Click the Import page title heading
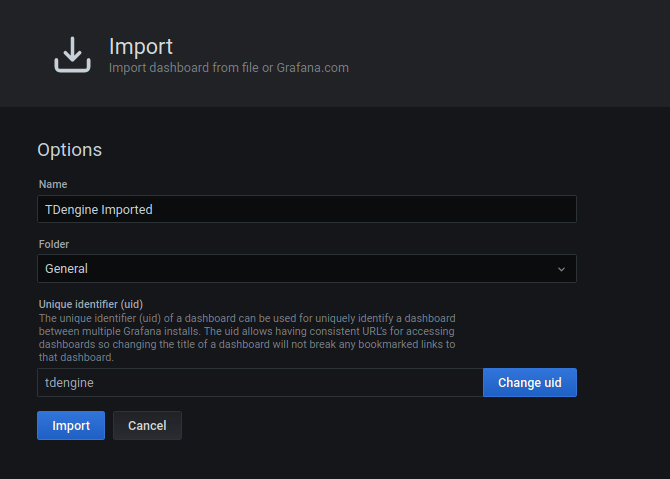 pyautogui.click(x=141, y=46)
